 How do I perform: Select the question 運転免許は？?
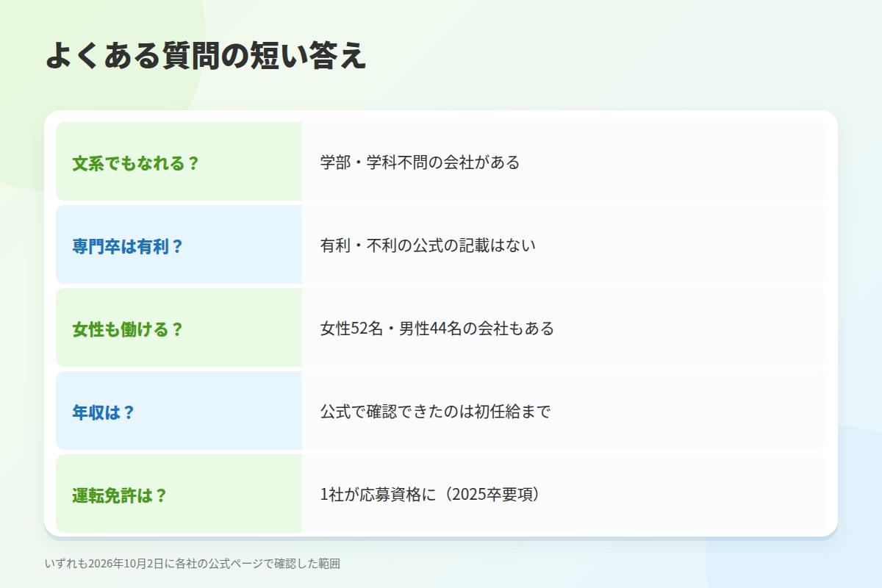[120, 495]
